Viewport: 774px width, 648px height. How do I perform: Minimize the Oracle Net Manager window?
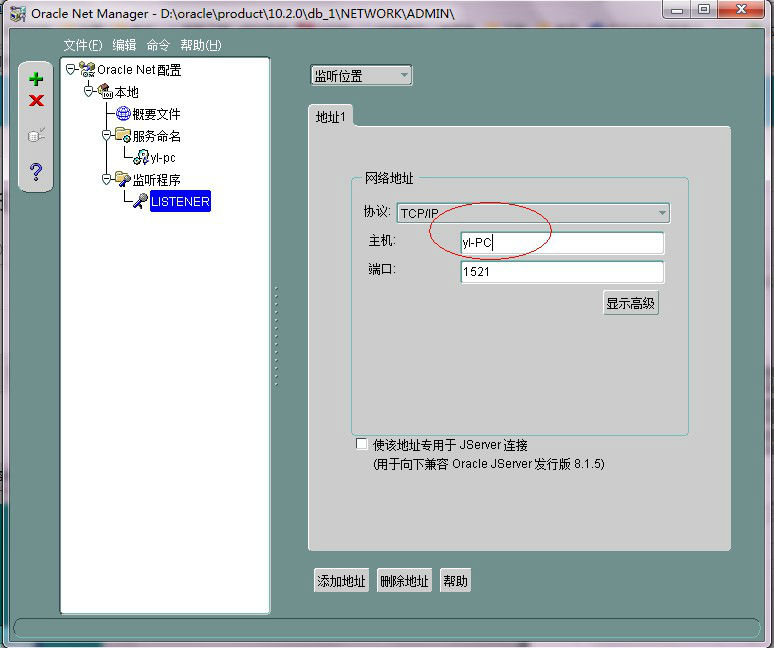[x=677, y=10]
